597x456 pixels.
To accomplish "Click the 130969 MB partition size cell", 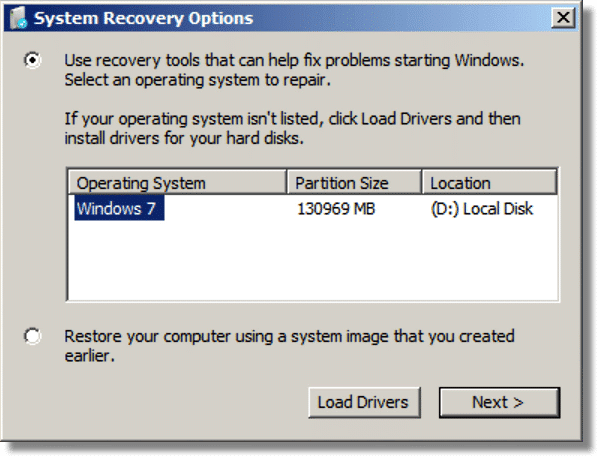I will (336, 209).
